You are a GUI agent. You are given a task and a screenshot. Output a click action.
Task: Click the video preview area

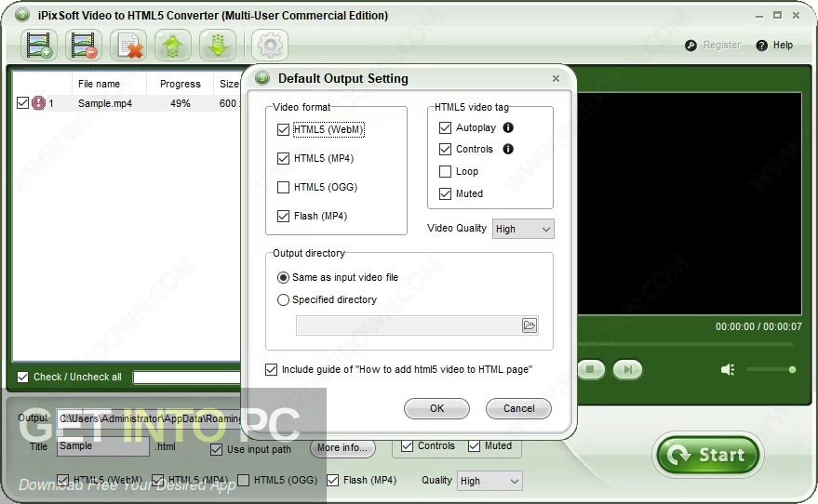pyautogui.click(x=690, y=204)
